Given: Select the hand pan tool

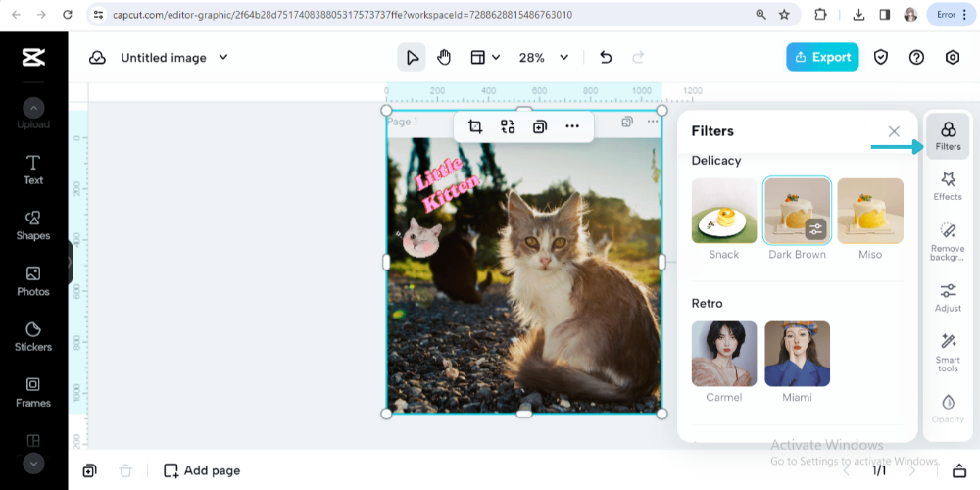Looking at the screenshot, I should [444, 57].
